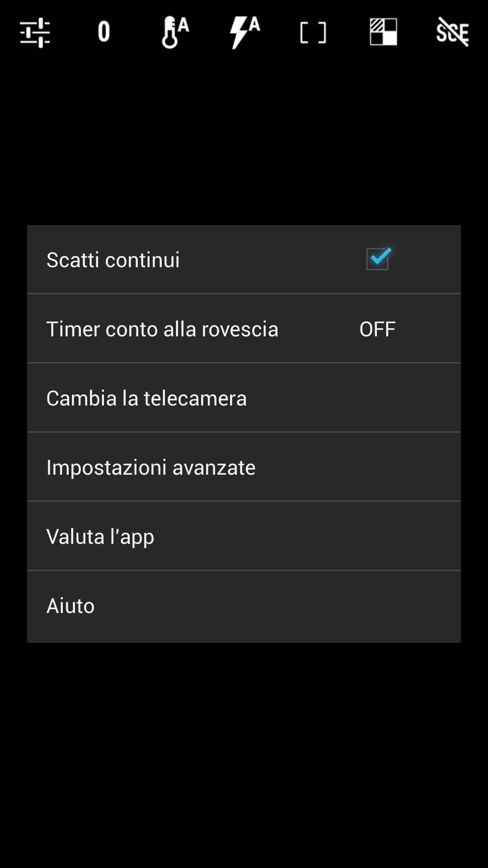Screen dimensions: 488x868
Task: Tap the Cambia la telecamera text label
Action: (146, 398)
